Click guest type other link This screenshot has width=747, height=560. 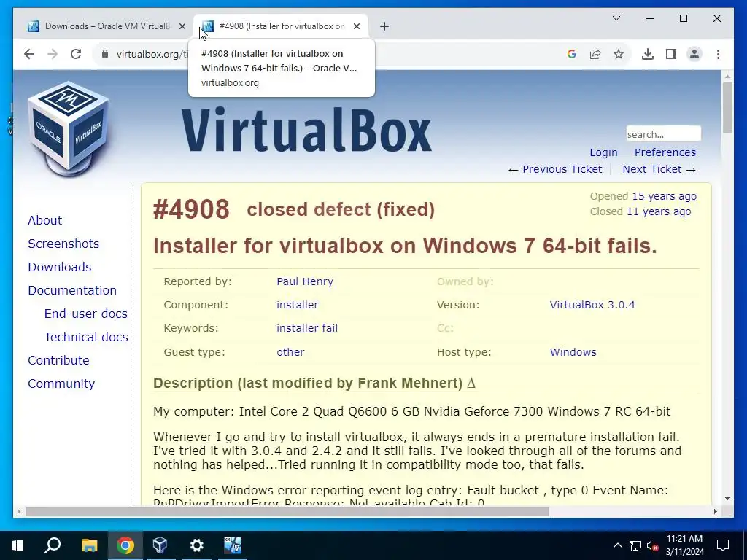tap(290, 352)
